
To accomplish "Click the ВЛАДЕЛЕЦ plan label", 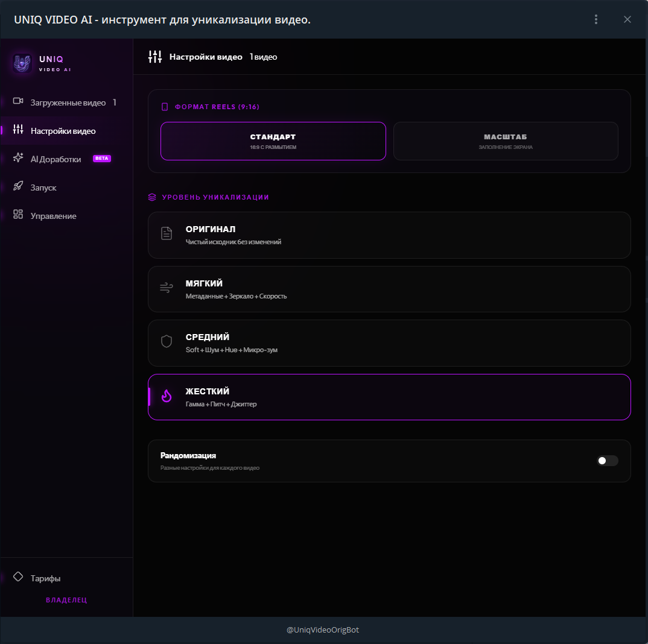I will click(66, 600).
